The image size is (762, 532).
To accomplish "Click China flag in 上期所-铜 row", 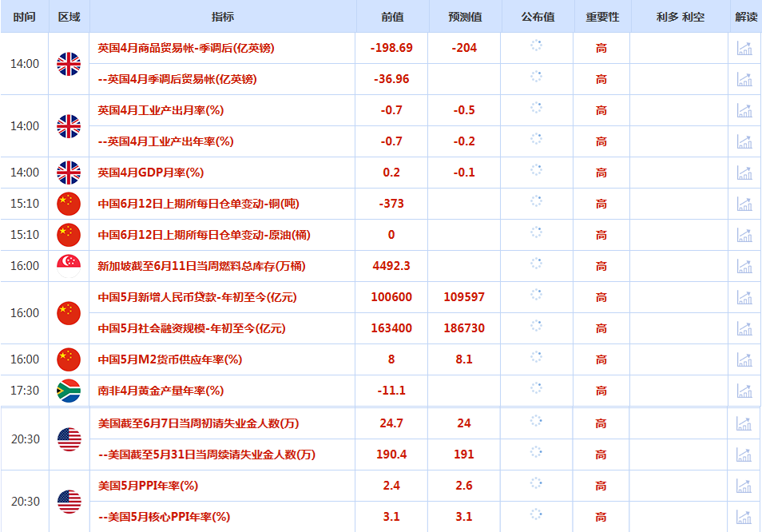I will tap(69, 204).
